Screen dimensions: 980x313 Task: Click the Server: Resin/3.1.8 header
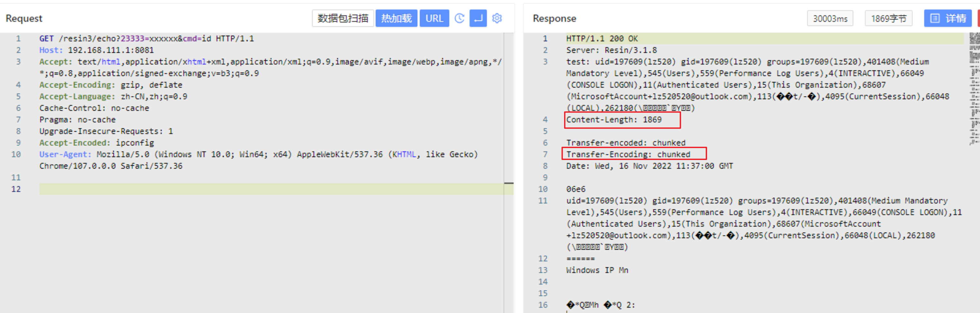[611, 50]
